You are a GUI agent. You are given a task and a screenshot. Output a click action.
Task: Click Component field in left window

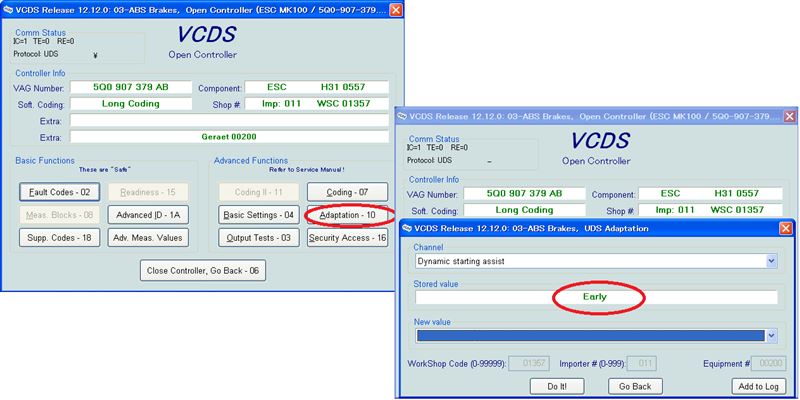[316, 87]
